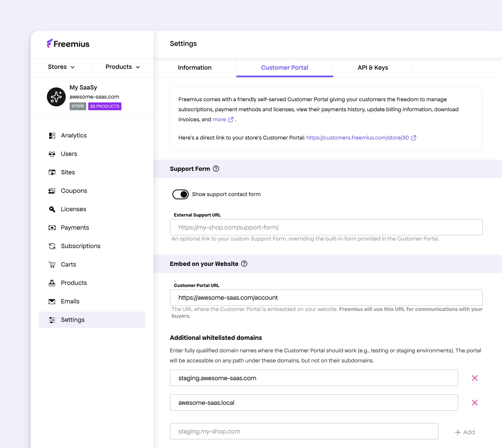The image size is (502, 448).
Task: Toggle Show support contact form switch
Action: (181, 194)
